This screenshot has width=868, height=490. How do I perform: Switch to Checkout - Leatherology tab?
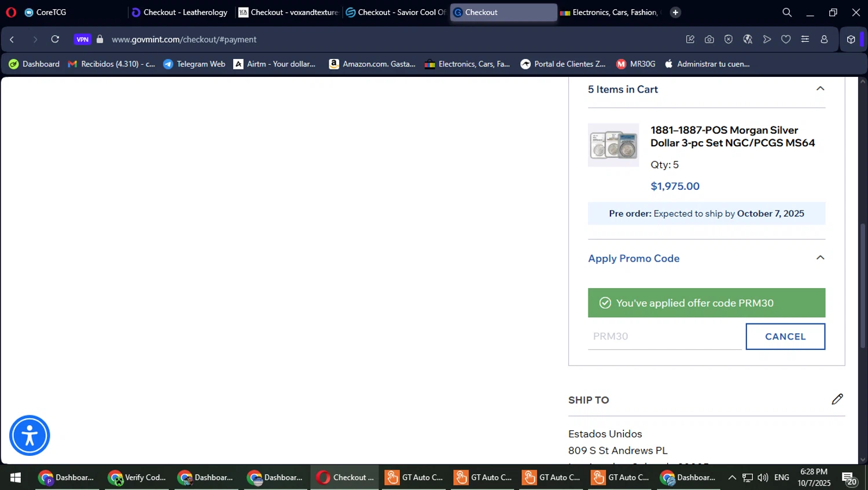[180, 12]
